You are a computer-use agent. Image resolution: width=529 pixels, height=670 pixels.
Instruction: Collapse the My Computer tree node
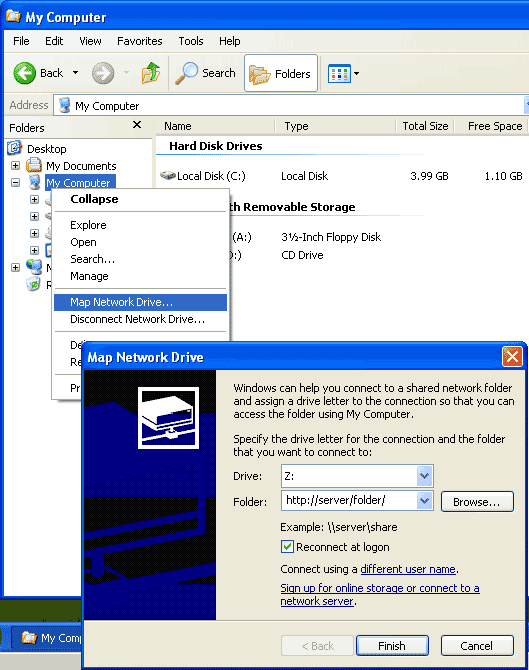[x=15, y=182]
